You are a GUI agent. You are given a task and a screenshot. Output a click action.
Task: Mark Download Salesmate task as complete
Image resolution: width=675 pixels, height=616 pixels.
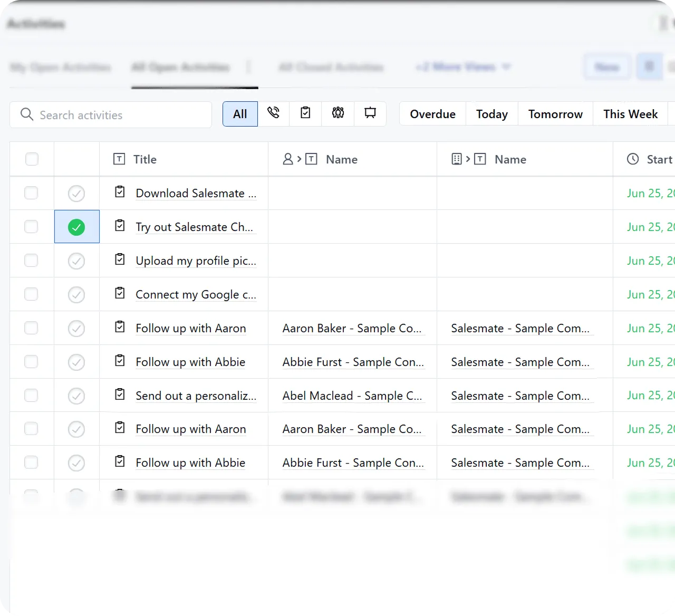click(x=76, y=194)
